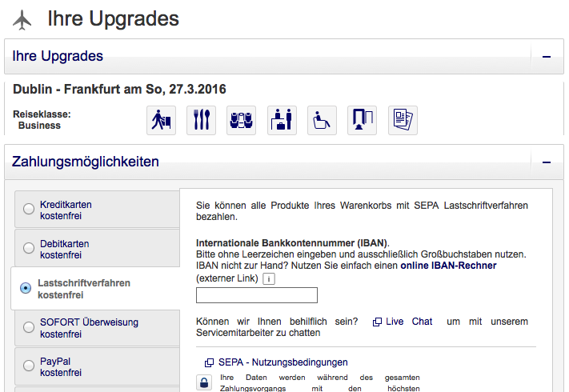Click the lounge seat icon
569x392 pixels.
click(322, 120)
